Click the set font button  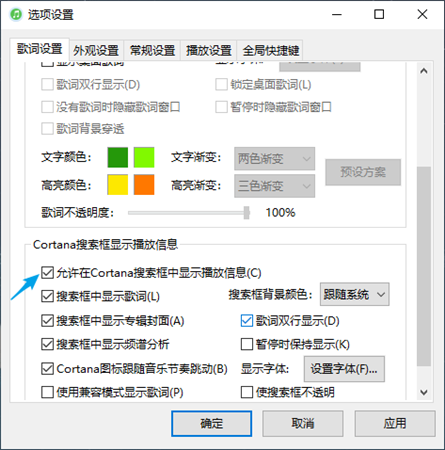[344, 369]
